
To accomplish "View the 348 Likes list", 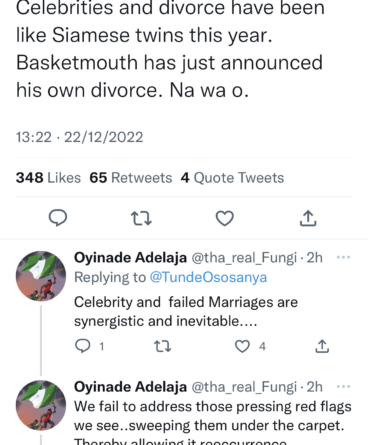I will [x=48, y=178].
